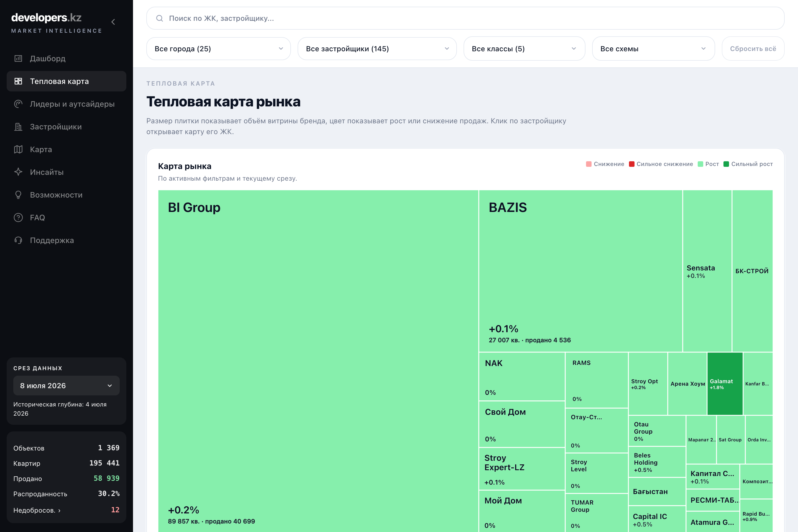Click the search magnifier icon

tap(160, 18)
